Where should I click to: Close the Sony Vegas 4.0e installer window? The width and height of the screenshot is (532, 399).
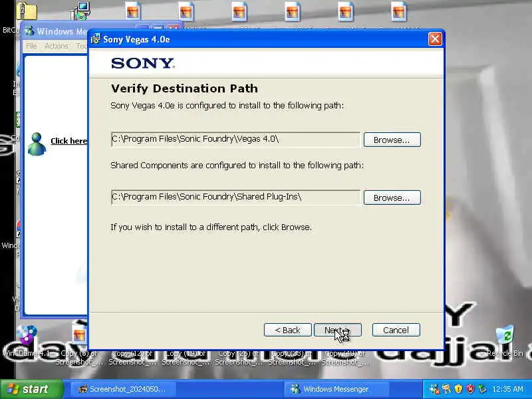(x=435, y=39)
